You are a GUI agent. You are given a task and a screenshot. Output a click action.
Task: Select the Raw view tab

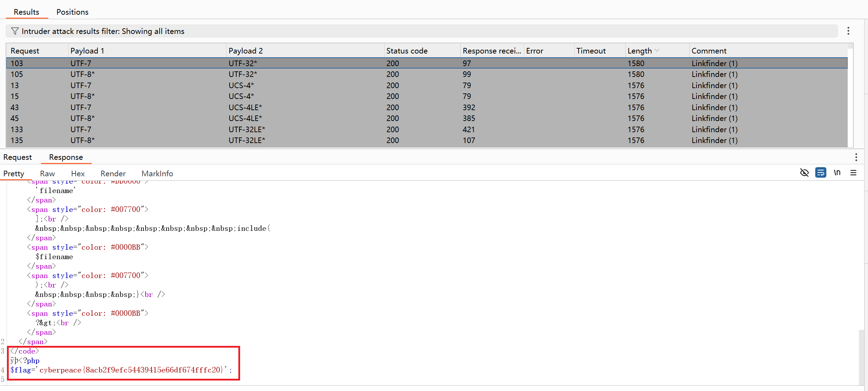[x=47, y=173]
